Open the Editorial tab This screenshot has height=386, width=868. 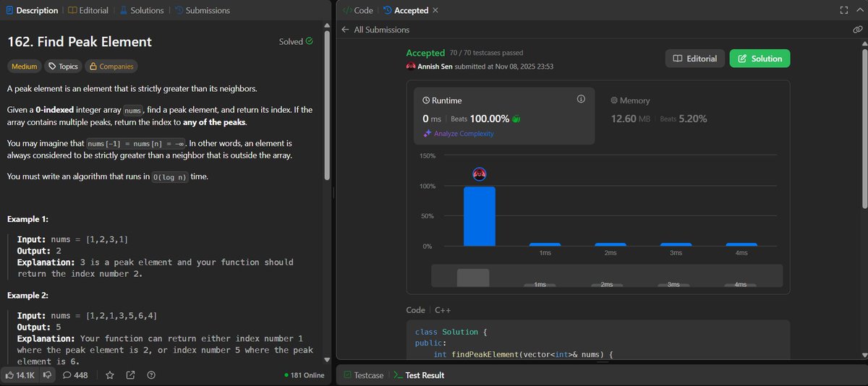click(88, 10)
